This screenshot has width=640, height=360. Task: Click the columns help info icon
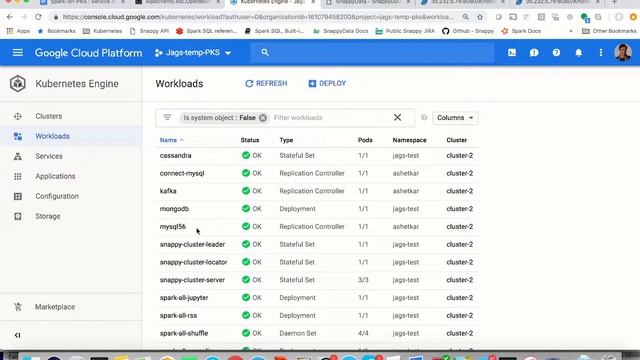[424, 118]
